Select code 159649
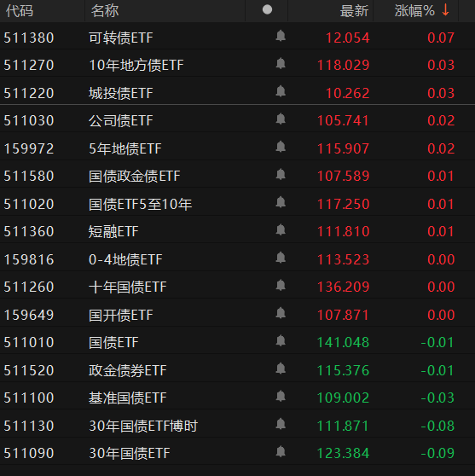475x476 pixels. [29, 315]
